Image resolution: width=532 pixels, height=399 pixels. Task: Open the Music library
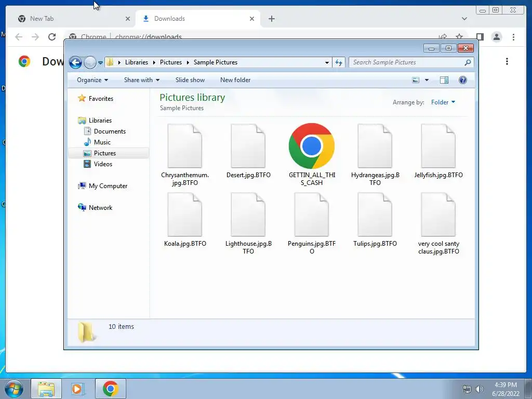pos(102,142)
